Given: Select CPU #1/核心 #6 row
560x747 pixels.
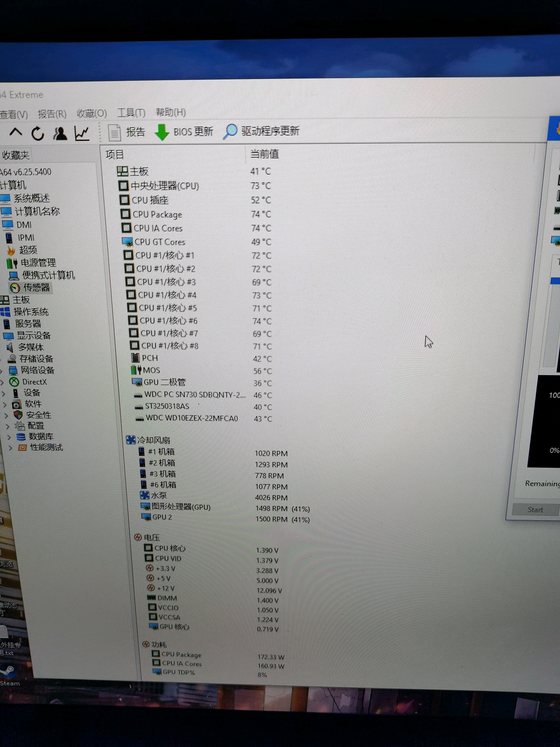Looking at the screenshot, I should coord(200,321).
